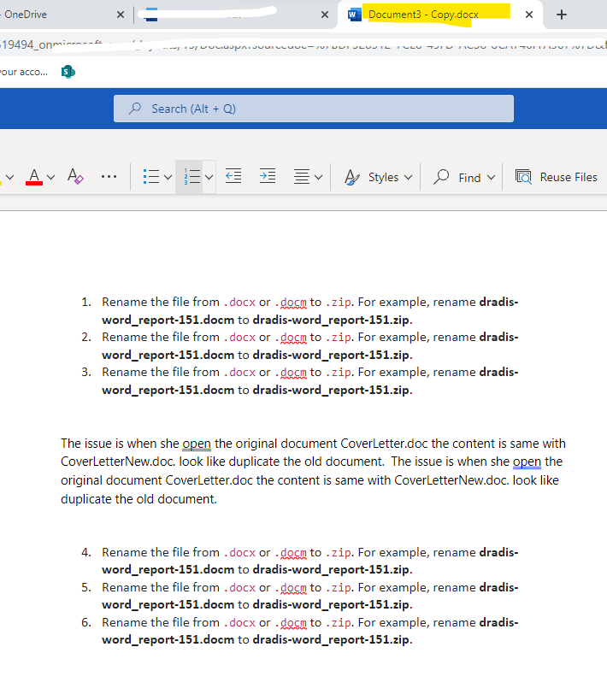Apply bulleted list formatting

click(x=151, y=177)
